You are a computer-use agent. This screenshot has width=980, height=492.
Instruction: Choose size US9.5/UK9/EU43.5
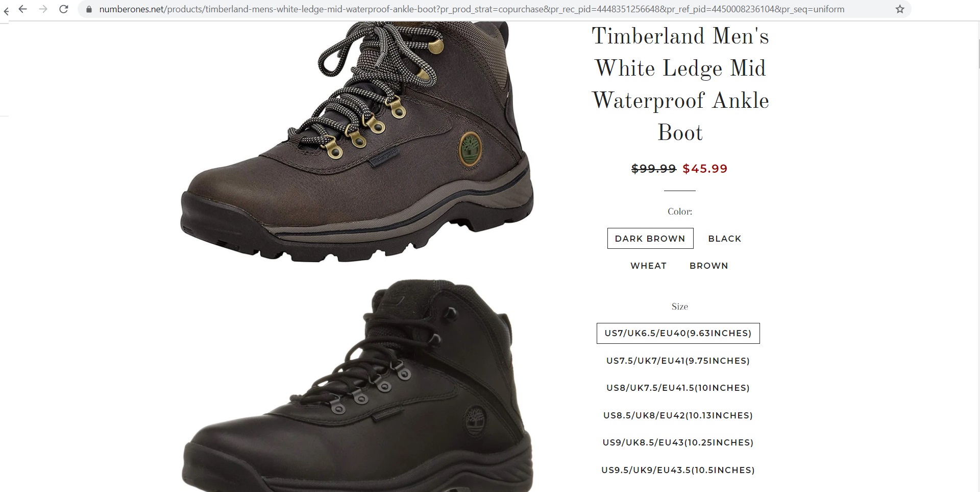678,470
